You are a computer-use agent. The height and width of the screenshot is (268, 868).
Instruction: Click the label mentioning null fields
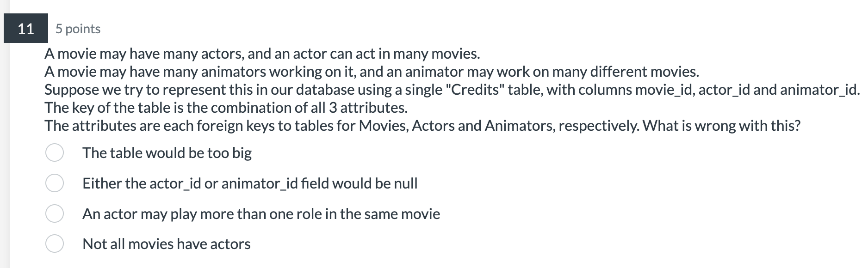250,183
